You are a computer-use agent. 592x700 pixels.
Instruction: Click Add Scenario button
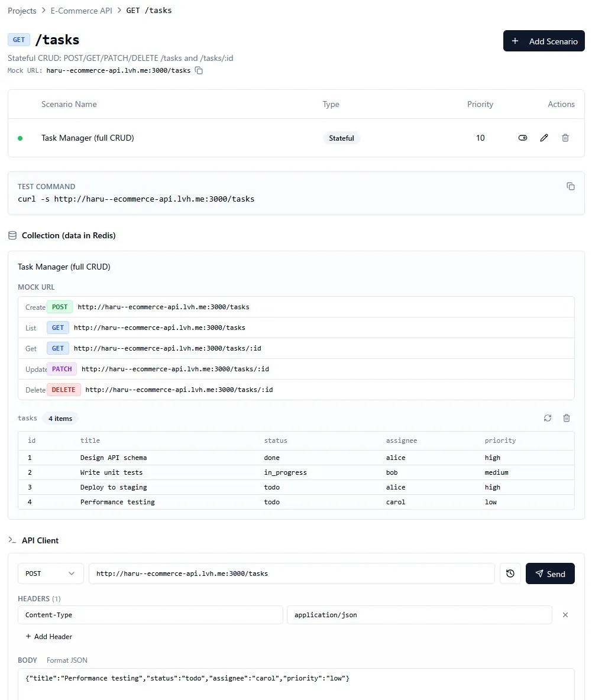pyautogui.click(x=544, y=41)
